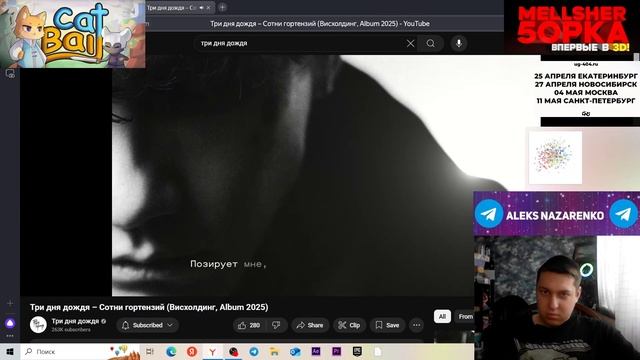Image resolution: width=640 pixels, height=360 pixels.
Task: Open the Три дня дождя channel avatar
Action: tap(38, 325)
